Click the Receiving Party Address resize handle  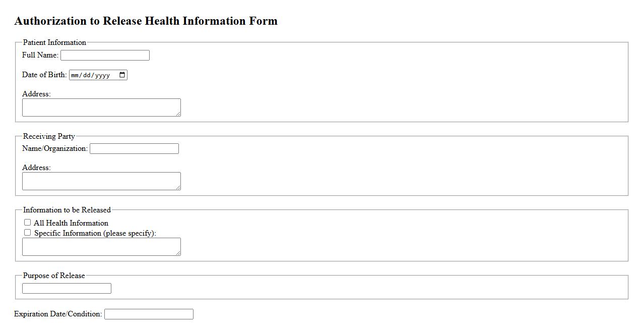point(178,188)
